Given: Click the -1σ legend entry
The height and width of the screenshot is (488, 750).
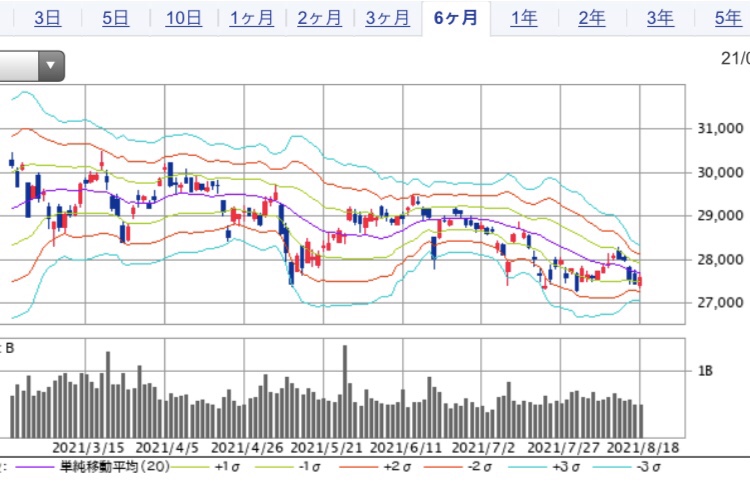Looking at the screenshot, I should pyautogui.click(x=311, y=466).
